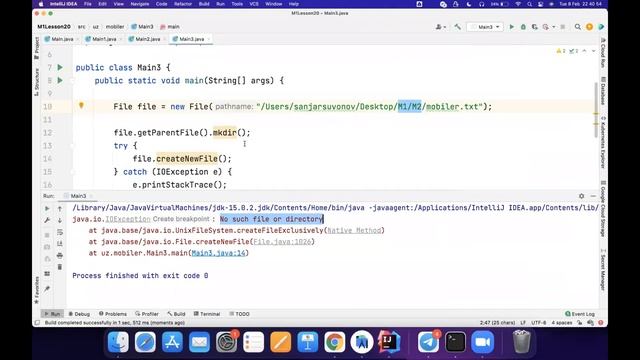Open IntelliJ IDEA from the Dock

click(389, 341)
